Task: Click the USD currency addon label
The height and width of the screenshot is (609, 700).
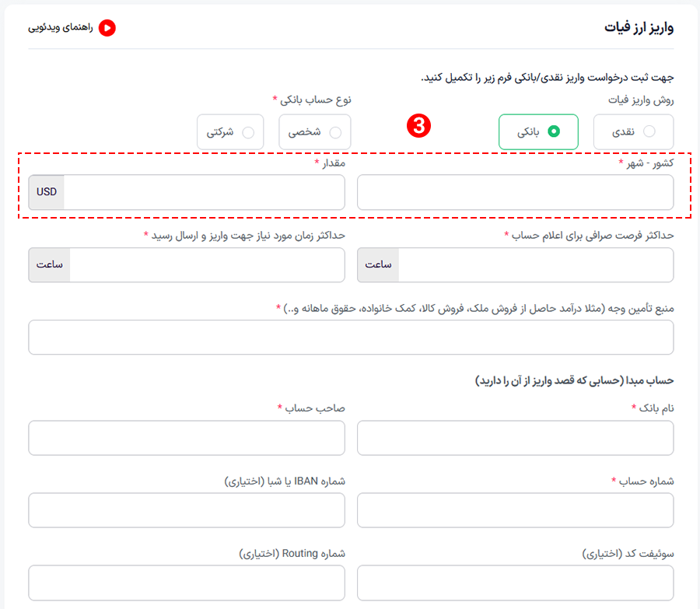Action: [x=47, y=192]
